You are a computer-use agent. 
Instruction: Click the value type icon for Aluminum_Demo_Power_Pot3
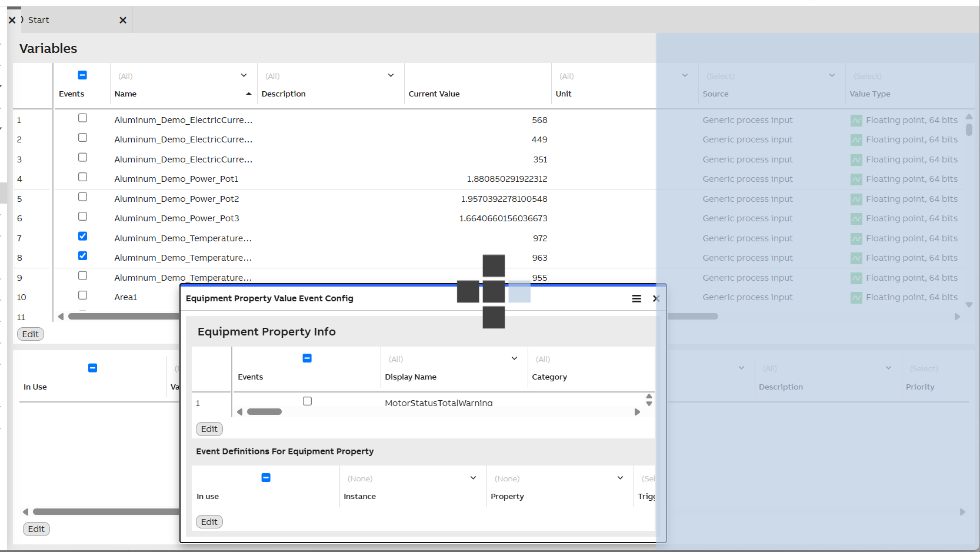(856, 218)
